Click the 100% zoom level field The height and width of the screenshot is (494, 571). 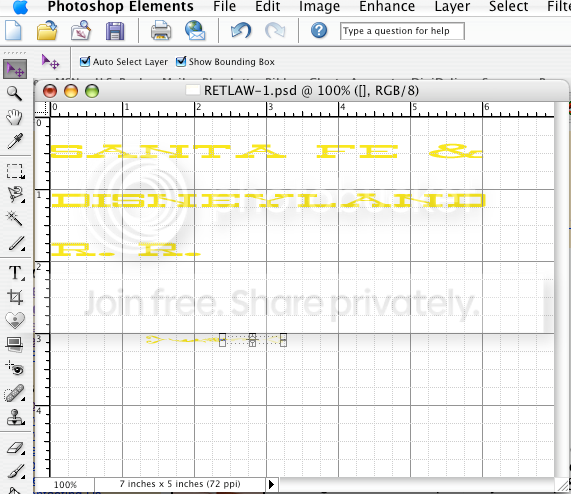click(65, 485)
